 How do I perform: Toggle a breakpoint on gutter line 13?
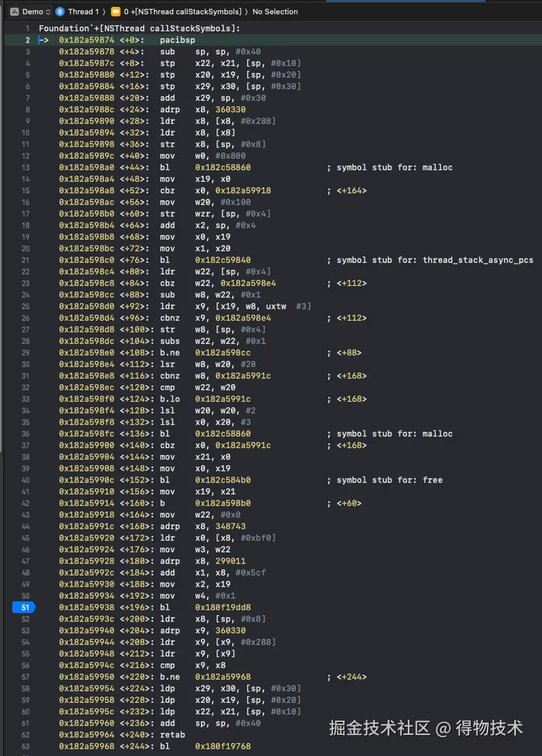pos(26,168)
